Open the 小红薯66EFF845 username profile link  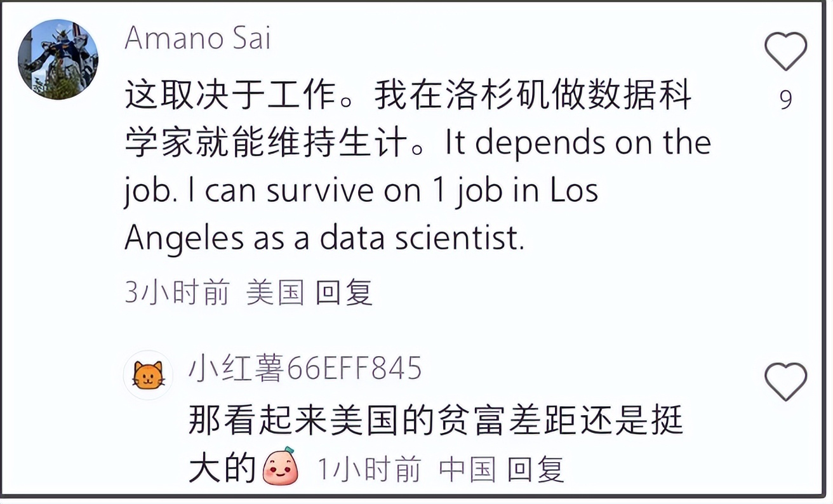pos(305,368)
